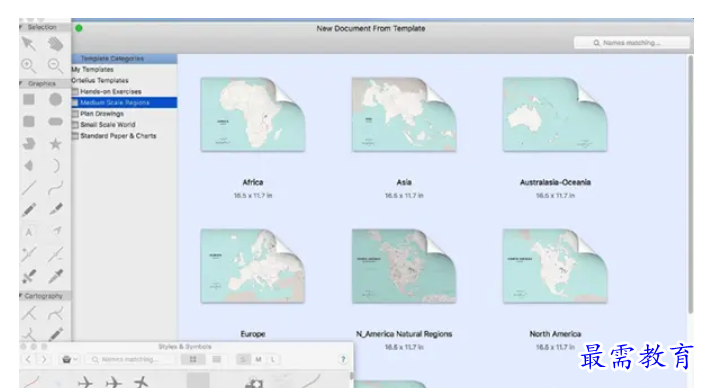This screenshot has height=388, width=702.
Task: Open the Styles & Symbols library dropdown
Action: click(69, 359)
